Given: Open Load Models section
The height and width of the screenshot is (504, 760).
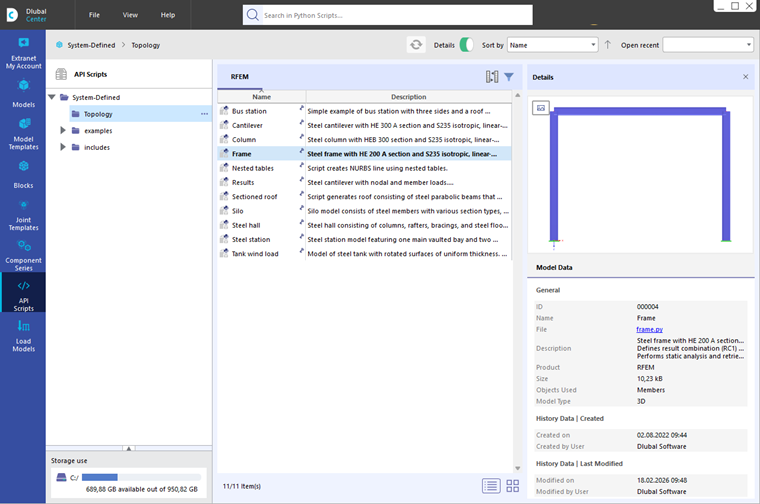Looking at the screenshot, I should pyautogui.click(x=23, y=336).
